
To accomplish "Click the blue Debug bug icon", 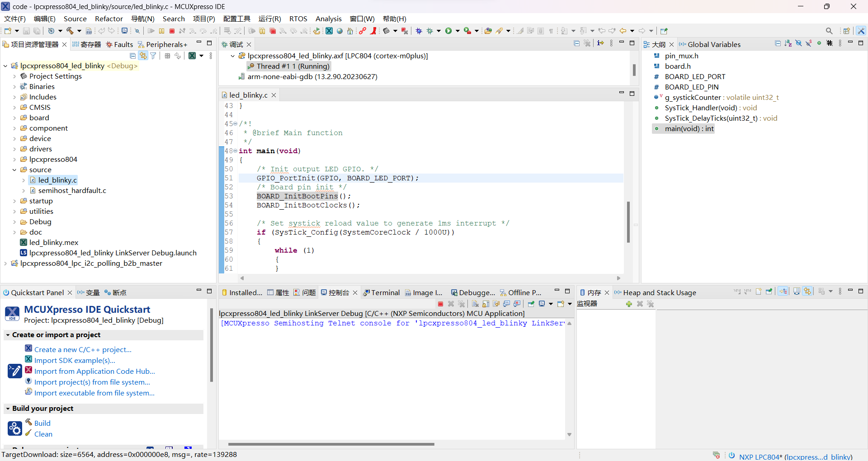I will pos(419,31).
